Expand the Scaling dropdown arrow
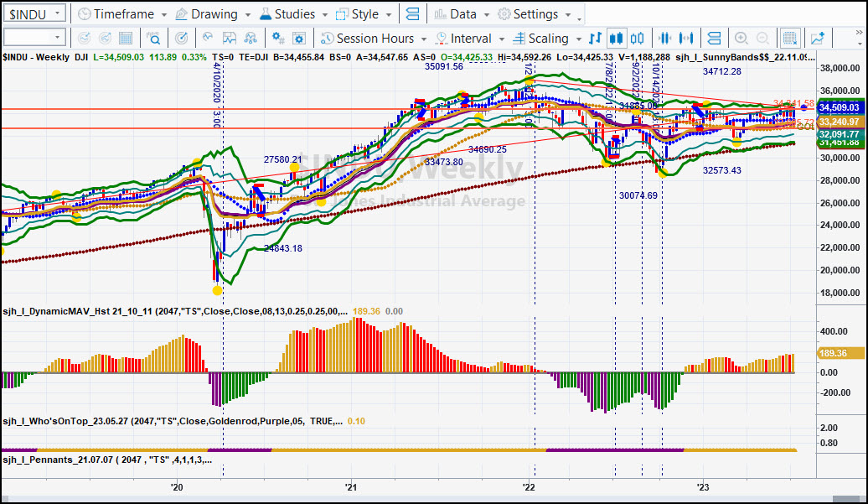The image size is (868, 504). coord(578,39)
